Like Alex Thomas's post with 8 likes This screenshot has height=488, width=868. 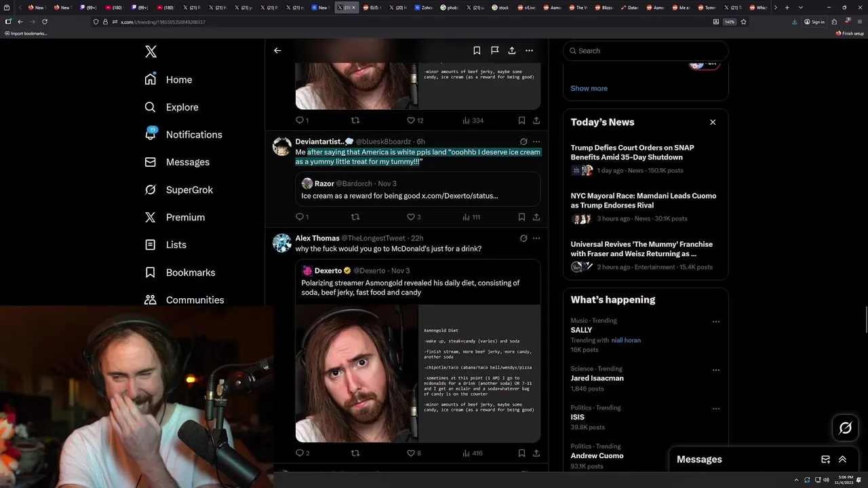tap(414, 453)
